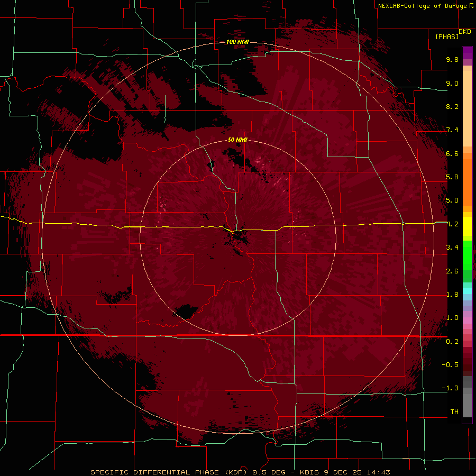
Task: Click the 0.2 scale value
Action: pyautogui.click(x=452, y=342)
